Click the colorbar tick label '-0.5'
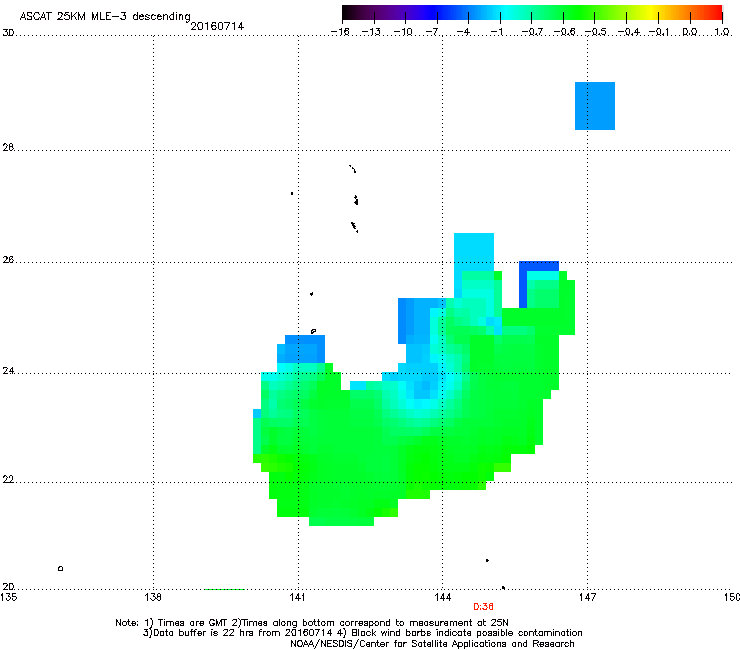The height and width of the screenshot is (650, 740). point(596,32)
